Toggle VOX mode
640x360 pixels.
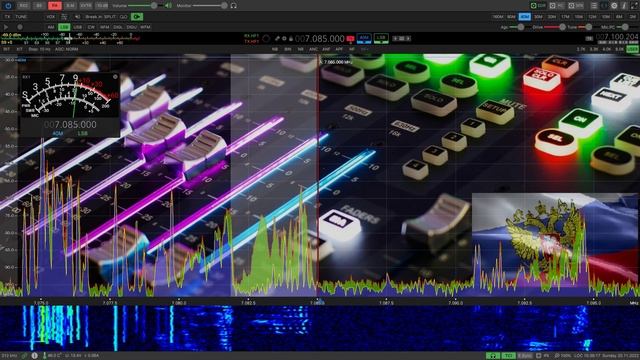(x=51, y=17)
